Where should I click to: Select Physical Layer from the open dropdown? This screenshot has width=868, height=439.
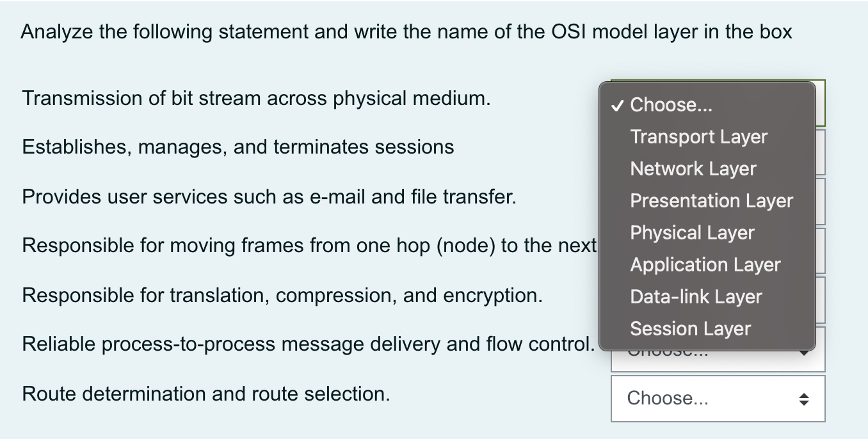[x=692, y=232]
